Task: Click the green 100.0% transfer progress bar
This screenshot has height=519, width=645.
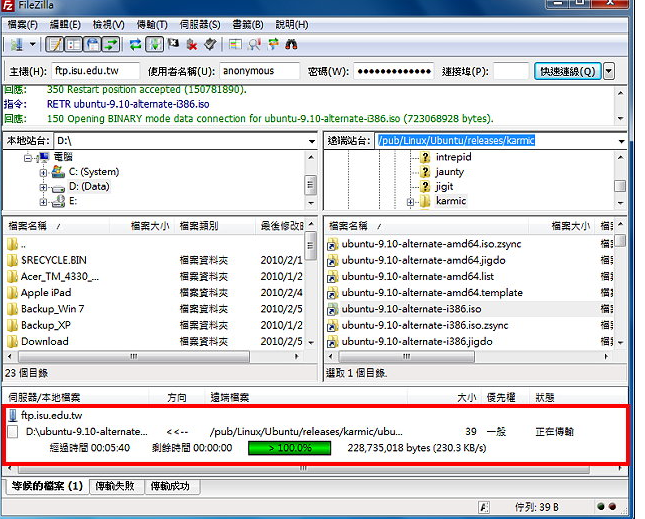Action: pos(290,448)
